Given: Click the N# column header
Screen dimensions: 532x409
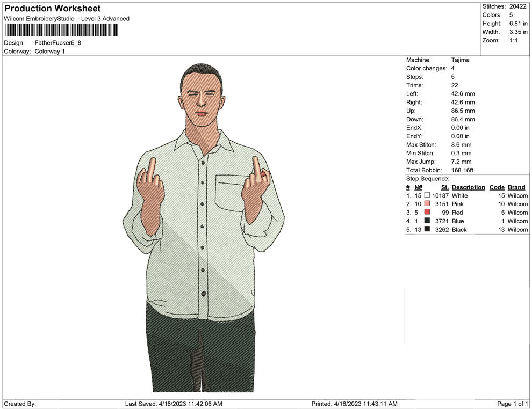Looking at the screenshot, I should (418, 187).
